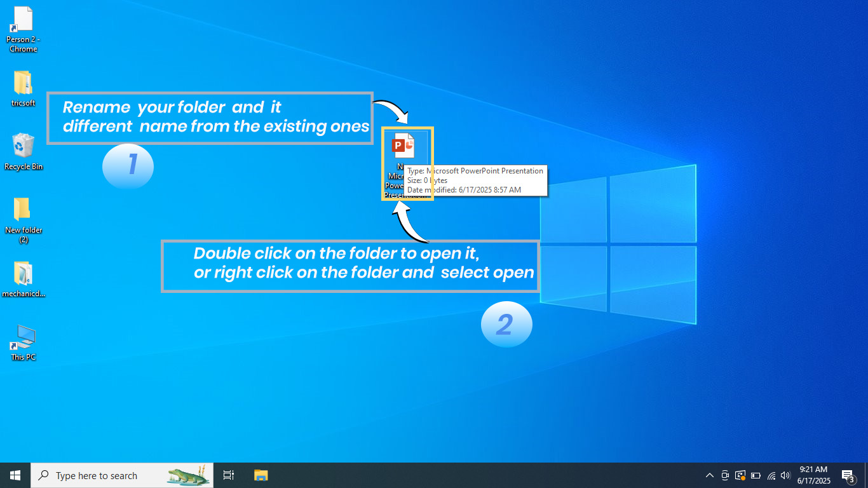The height and width of the screenshot is (488, 868).
Task: Open the Action Center with 3 notifications
Action: coord(848,475)
